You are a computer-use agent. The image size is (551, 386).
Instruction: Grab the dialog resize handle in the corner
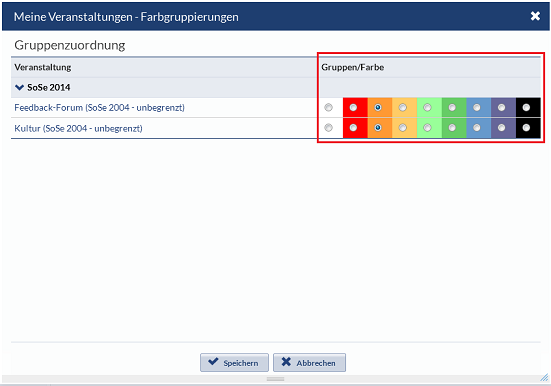coord(544,378)
